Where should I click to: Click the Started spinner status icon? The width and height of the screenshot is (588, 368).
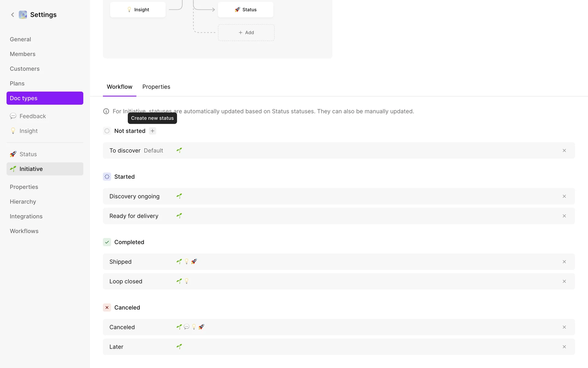tap(107, 177)
